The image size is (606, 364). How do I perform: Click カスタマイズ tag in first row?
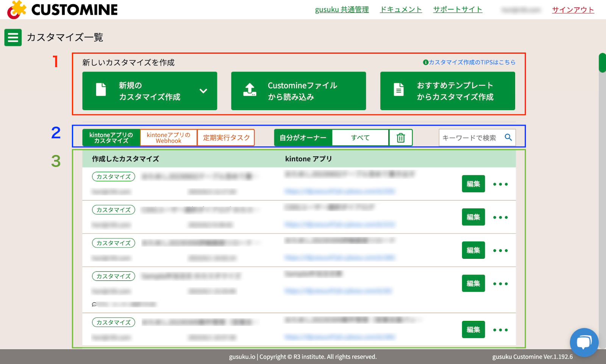click(x=114, y=177)
